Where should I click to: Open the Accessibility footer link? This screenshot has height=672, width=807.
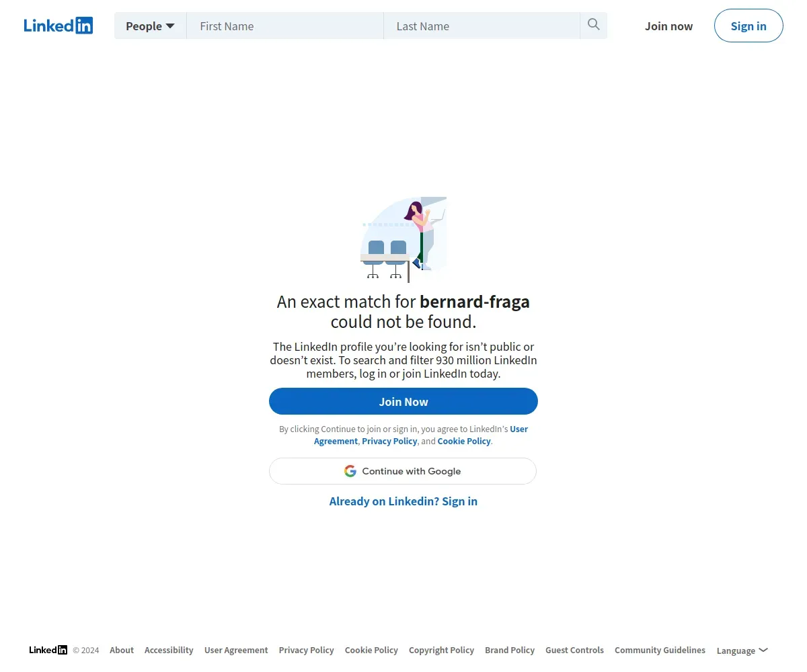(169, 650)
